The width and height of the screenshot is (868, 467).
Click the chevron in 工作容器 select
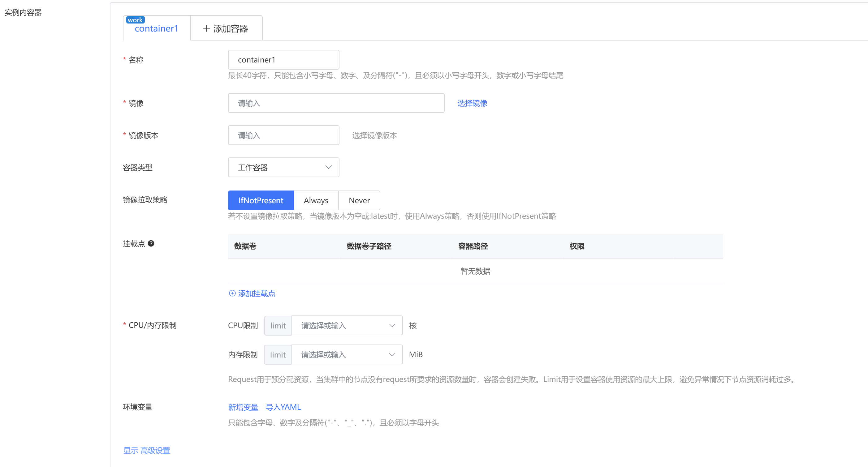(x=328, y=167)
